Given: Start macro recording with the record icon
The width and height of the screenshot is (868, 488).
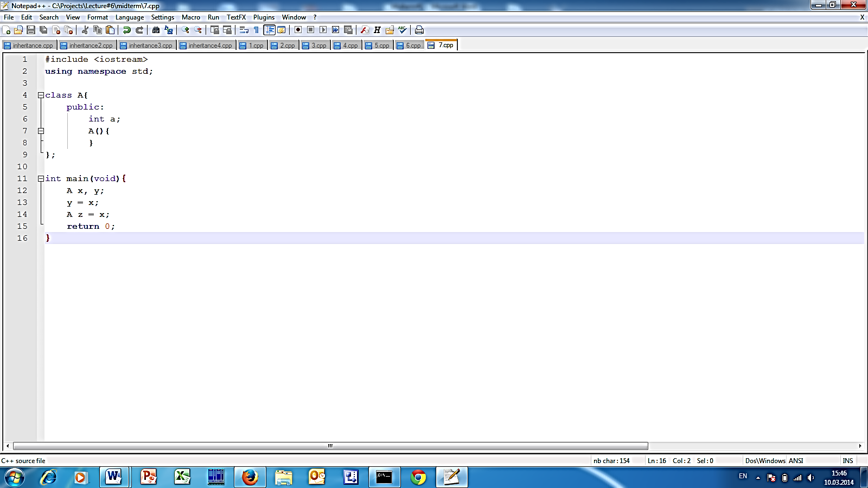Looking at the screenshot, I should [298, 30].
